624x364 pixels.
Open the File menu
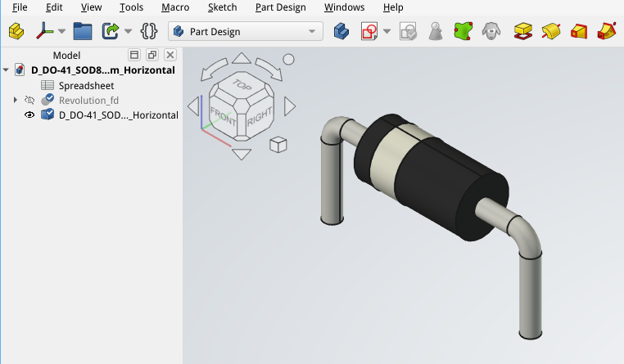(20, 7)
